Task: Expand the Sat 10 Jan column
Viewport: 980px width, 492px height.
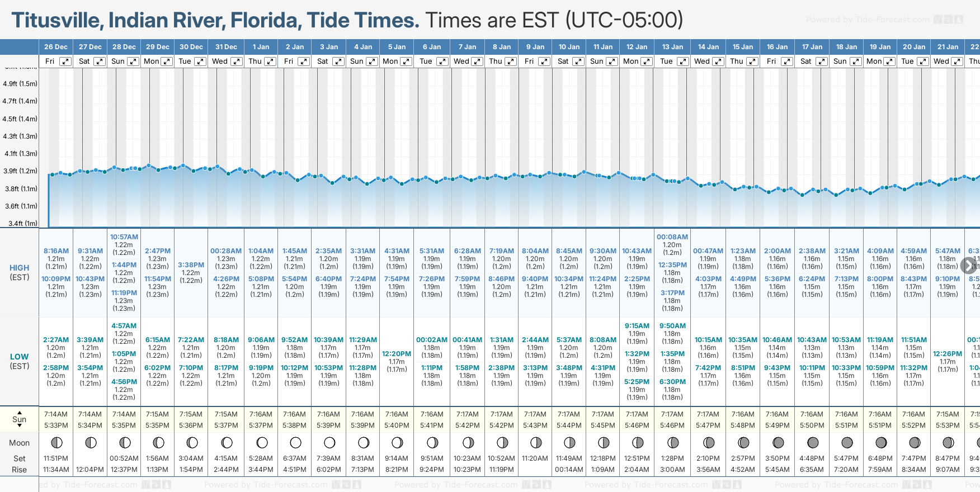Action: (x=578, y=61)
